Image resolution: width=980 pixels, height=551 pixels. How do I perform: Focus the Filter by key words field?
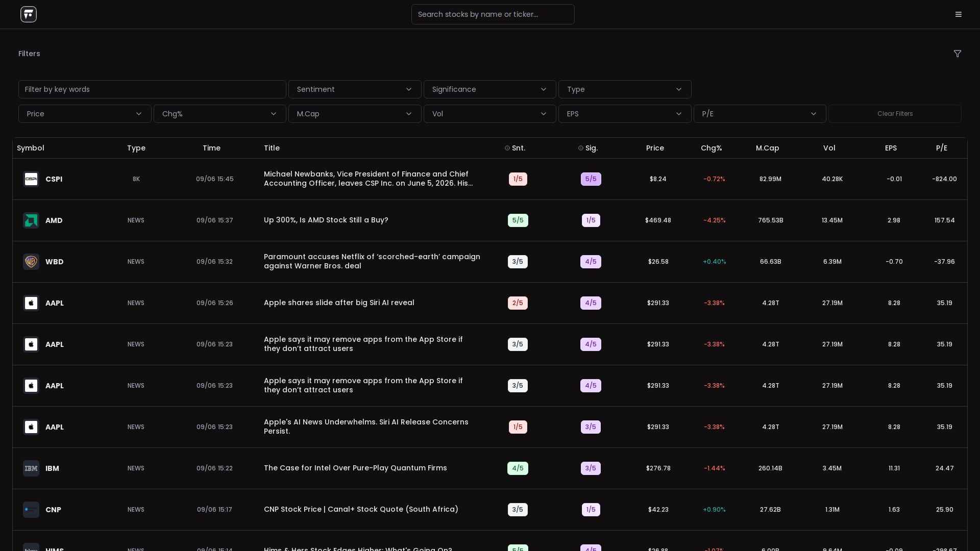152,89
